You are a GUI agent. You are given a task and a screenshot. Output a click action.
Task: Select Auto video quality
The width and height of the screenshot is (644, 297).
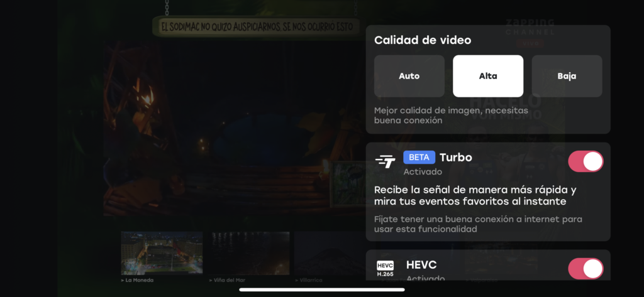tap(409, 76)
